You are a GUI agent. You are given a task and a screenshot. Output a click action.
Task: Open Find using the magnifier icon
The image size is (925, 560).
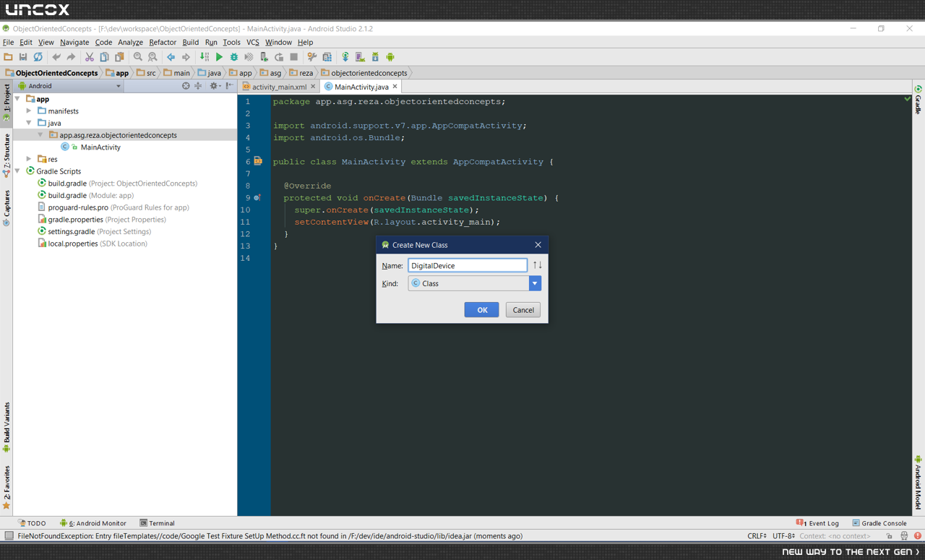(x=137, y=57)
